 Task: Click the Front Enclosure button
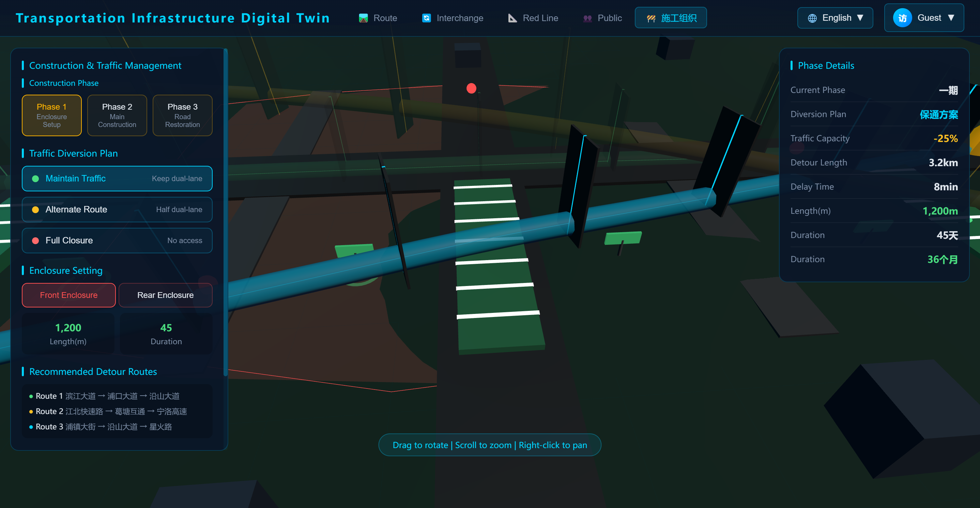pyautogui.click(x=68, y=295)
